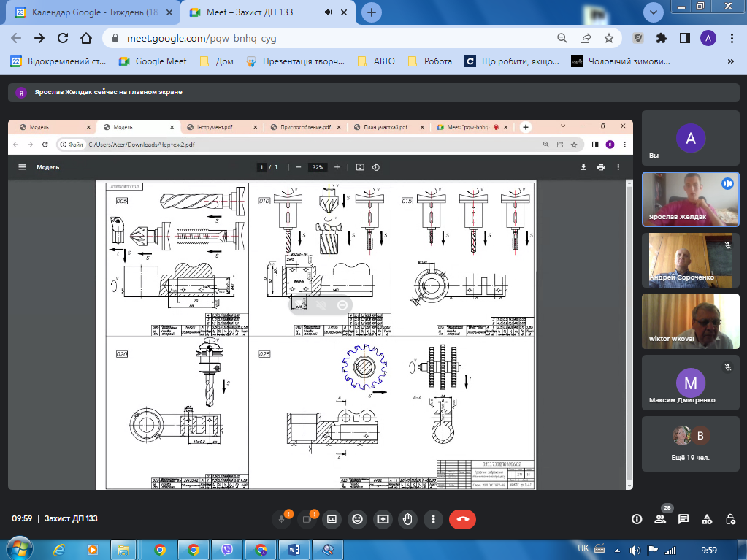Open Microsoft Word from the taskbar
747x560 pixels.
tap(294, 549)
